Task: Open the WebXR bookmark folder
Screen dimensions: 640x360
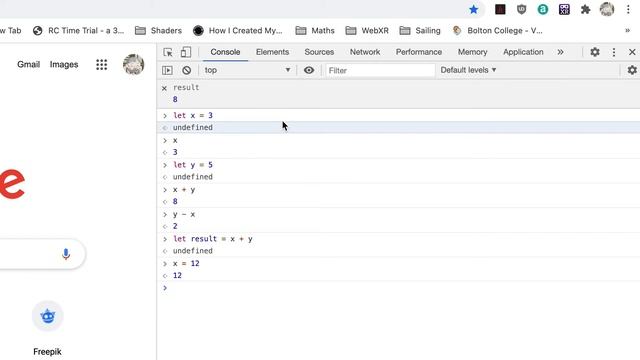Action: coord(367,31)
